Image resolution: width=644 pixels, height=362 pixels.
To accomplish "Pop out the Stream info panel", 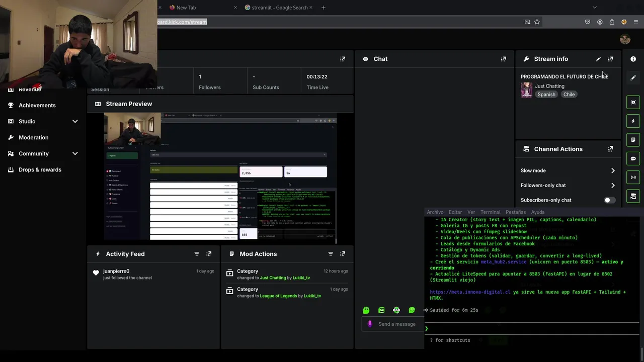I will (610, 59).
